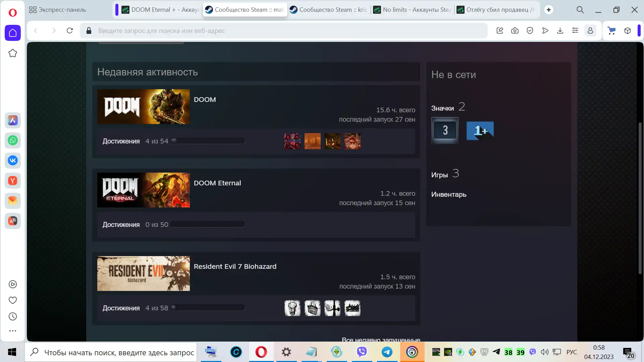644x362 pixels.
Task: Open Telegram from the Windows taskbar
Action: [387, 352]
